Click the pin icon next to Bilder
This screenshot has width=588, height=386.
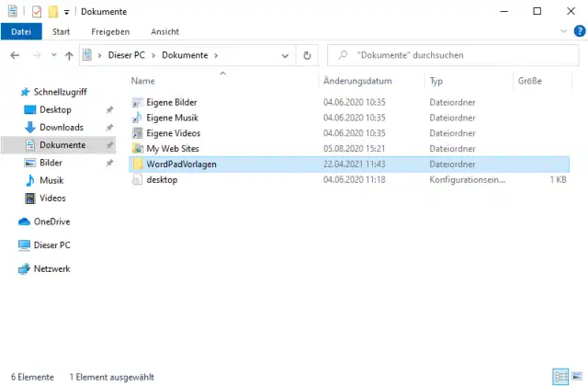pyautogui.click(x=109, y=163)
